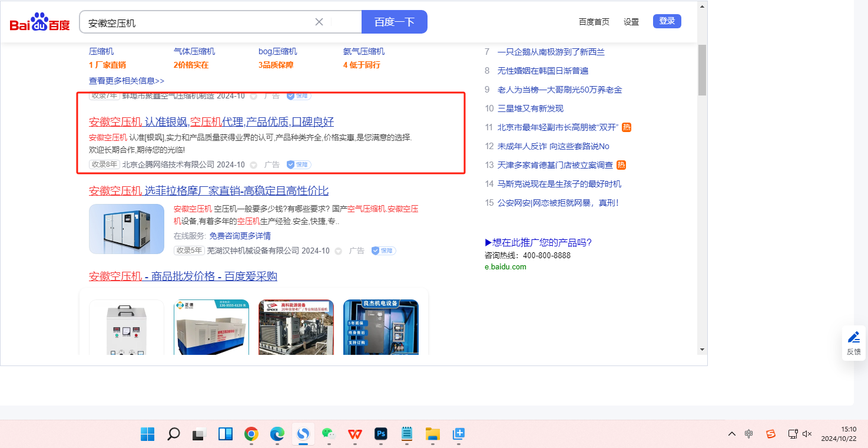Click the Baidu logo
The height and width of the screenshot is (448, 868).
39,22
